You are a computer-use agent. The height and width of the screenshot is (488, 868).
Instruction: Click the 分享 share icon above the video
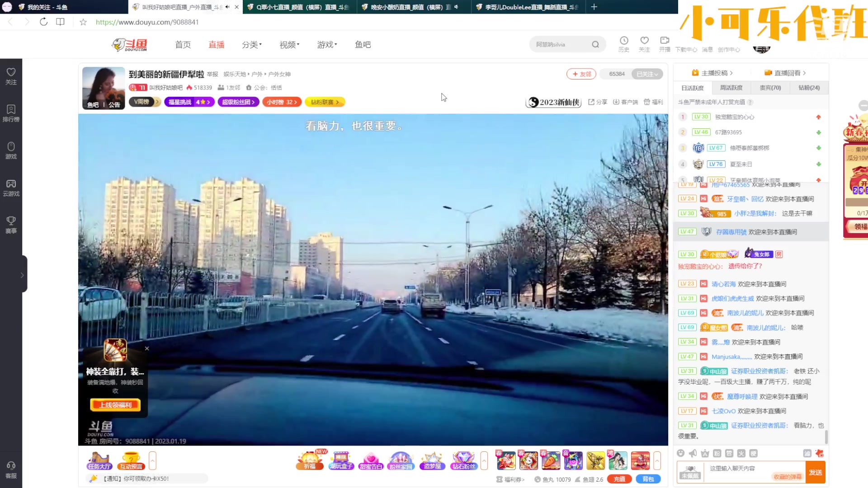click(597, 102)
